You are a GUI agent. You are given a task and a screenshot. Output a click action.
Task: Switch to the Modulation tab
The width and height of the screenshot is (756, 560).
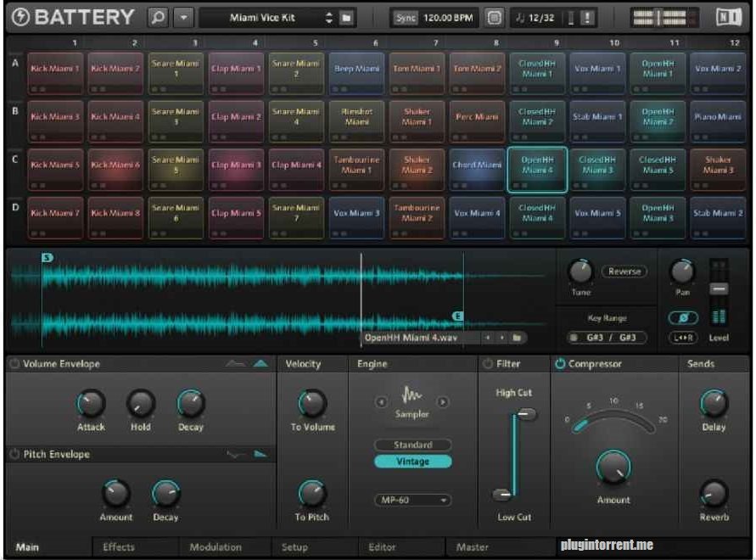[x=216, y=547]
